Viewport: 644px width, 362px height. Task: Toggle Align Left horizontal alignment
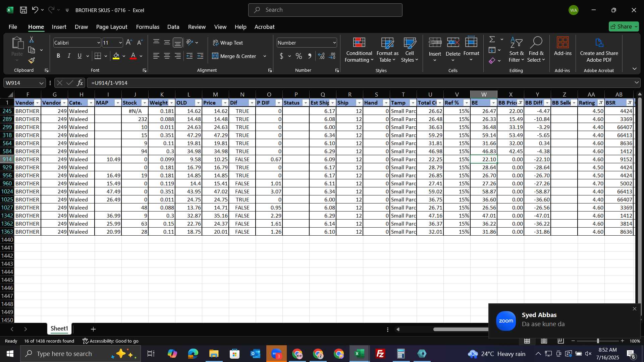pyautogui.click(x=156, y=56)
